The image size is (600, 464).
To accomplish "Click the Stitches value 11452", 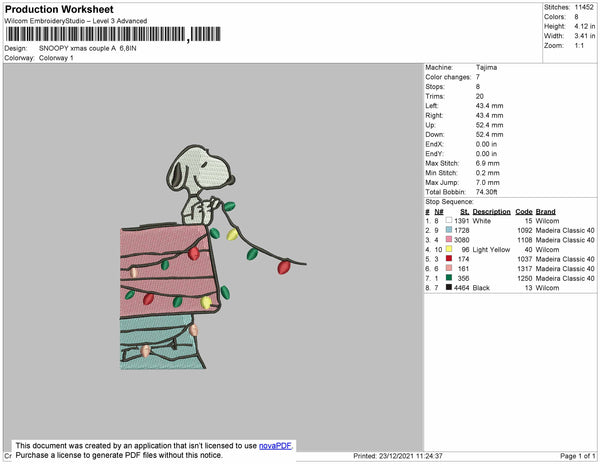I will [584, 7].
